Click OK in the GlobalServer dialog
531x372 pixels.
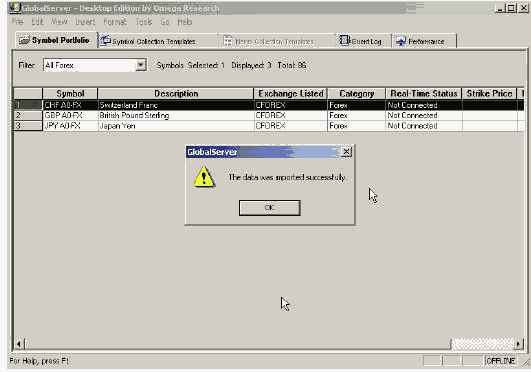click(x=270, y=208)
